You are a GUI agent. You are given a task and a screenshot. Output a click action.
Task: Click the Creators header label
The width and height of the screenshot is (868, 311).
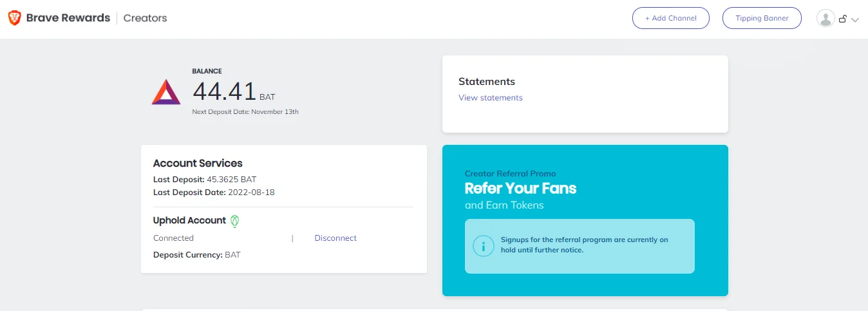[x=146, y=18]
